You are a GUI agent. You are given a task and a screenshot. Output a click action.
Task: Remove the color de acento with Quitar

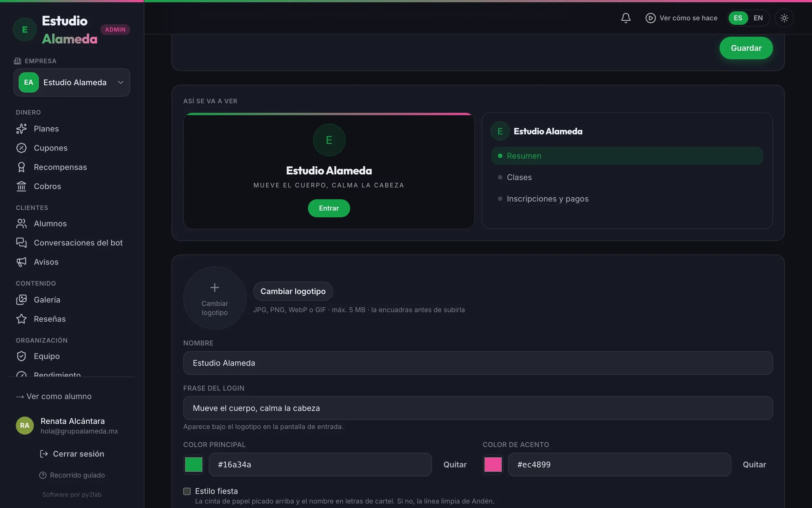click(754, 465)
